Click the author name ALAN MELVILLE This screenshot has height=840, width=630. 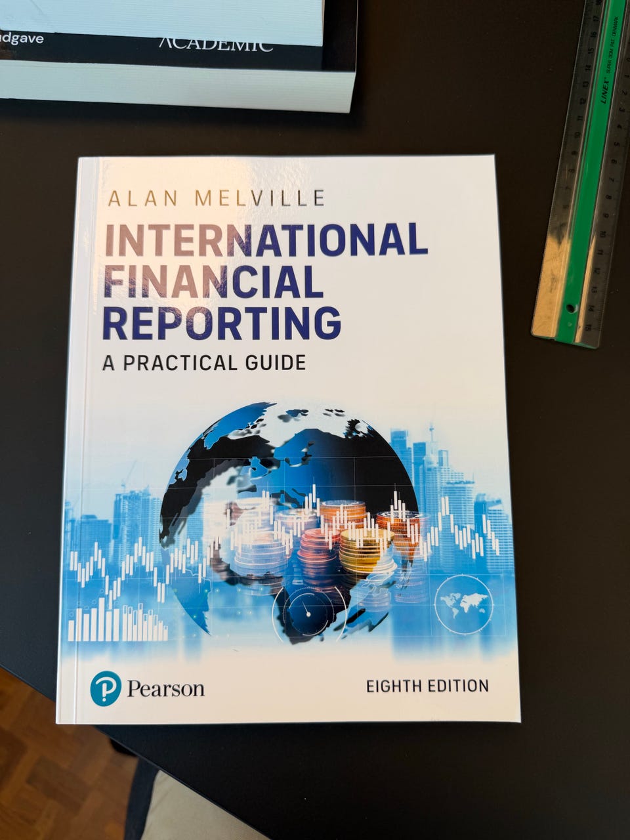coord(216,198)
